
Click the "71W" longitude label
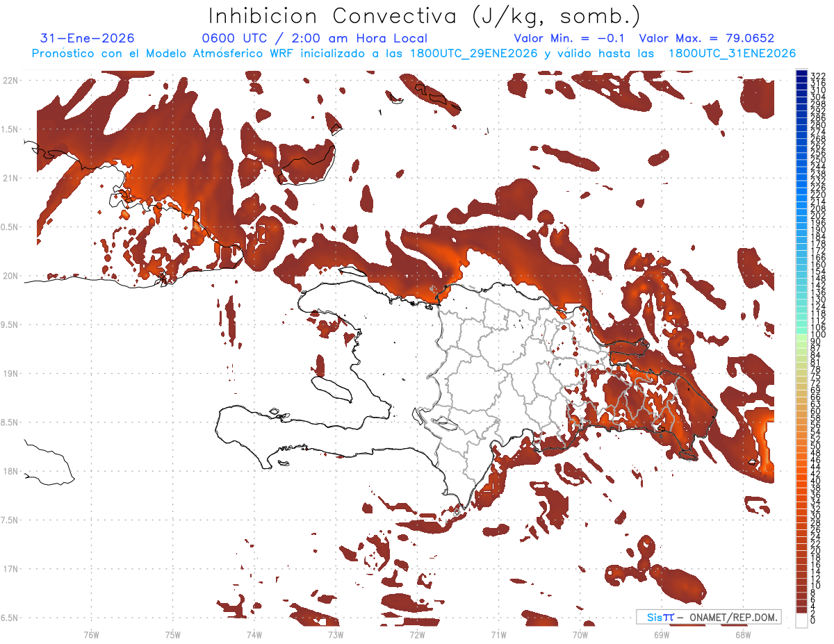point(498,634)
